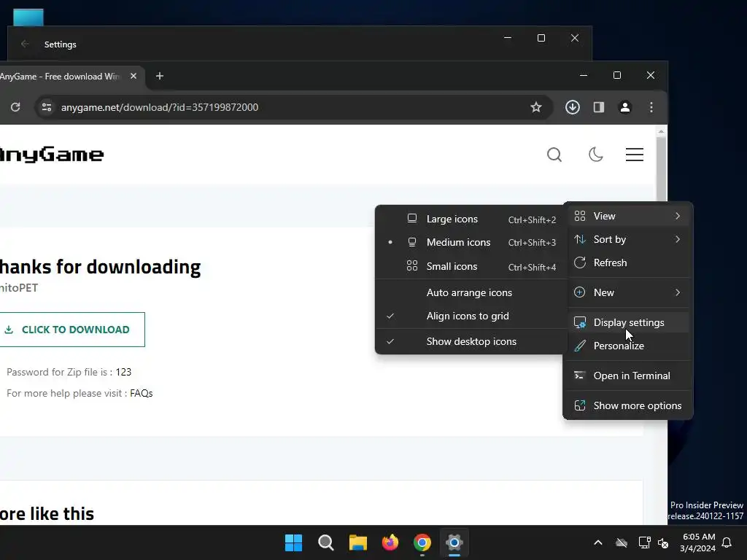Open notifications bell
747x560 pixels.
click(x=727, y=542)
